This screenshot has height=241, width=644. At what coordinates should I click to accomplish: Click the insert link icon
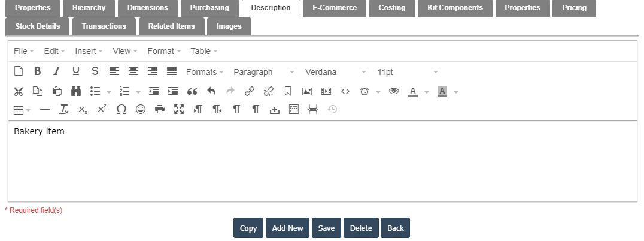(249, 92)
